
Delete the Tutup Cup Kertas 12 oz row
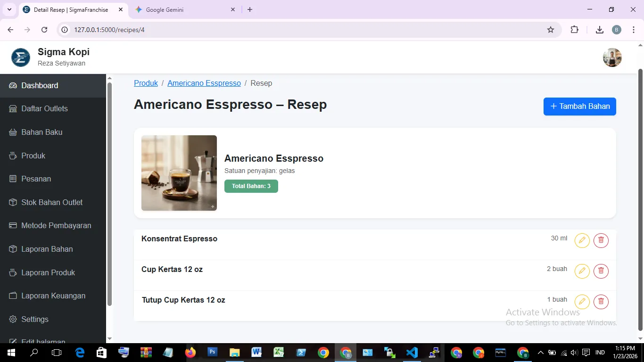coord(601,302)
